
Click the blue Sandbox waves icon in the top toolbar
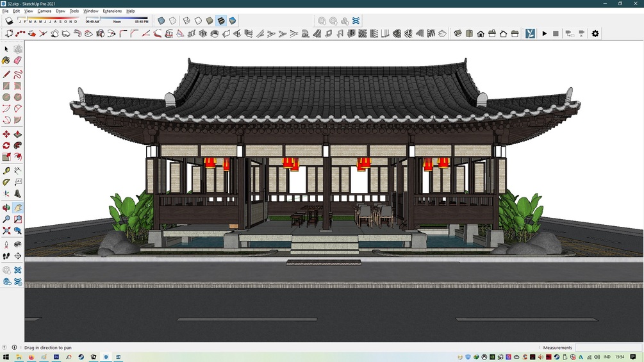click(356, 21)
